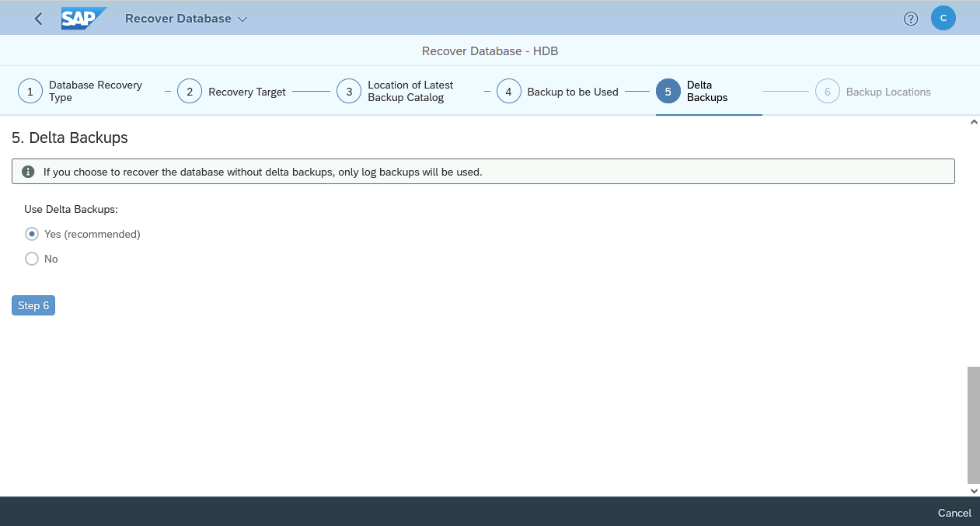Go to Backup to be Used step
The width and height of the screenshot is (980, 526).
click(x=572, y=92)
